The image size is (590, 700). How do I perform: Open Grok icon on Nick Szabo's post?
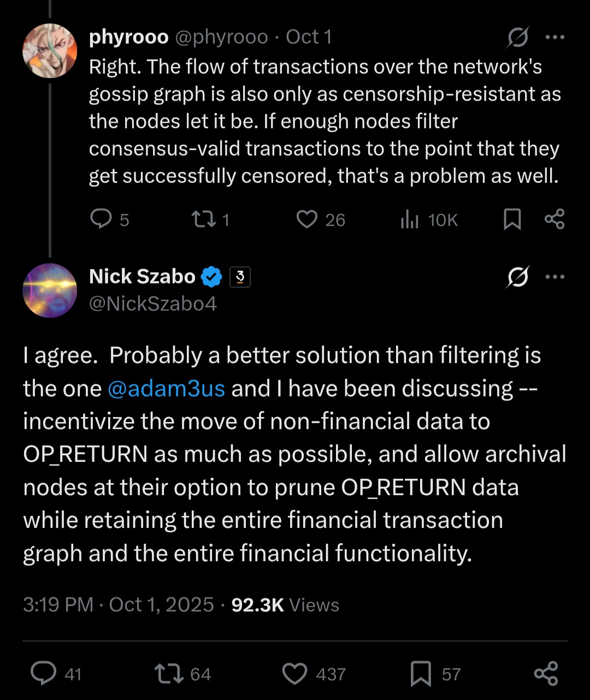click(517, 278)
